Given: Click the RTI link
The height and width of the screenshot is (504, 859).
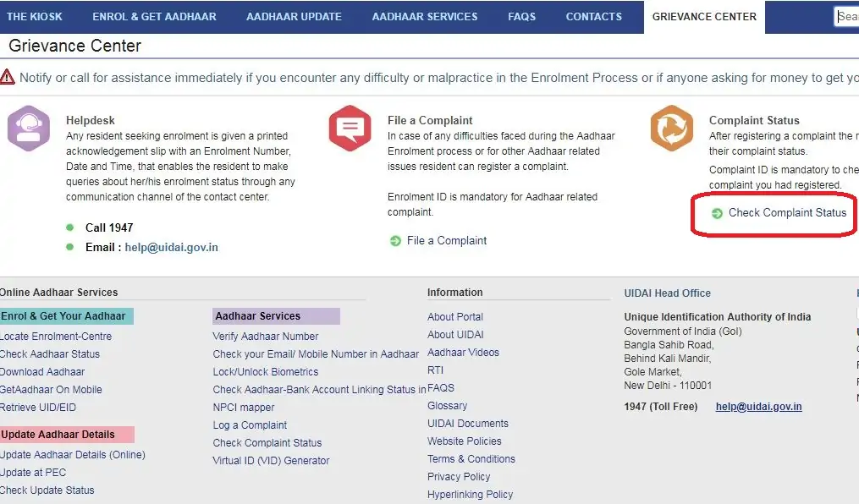Looking at the screenshot, I should tap(436, 370).
